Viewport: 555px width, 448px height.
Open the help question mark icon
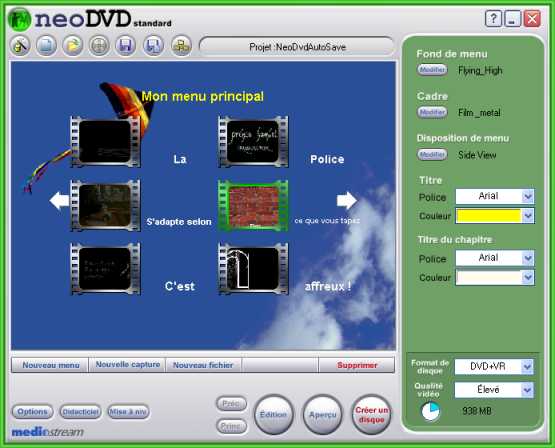tap(493, 19)
